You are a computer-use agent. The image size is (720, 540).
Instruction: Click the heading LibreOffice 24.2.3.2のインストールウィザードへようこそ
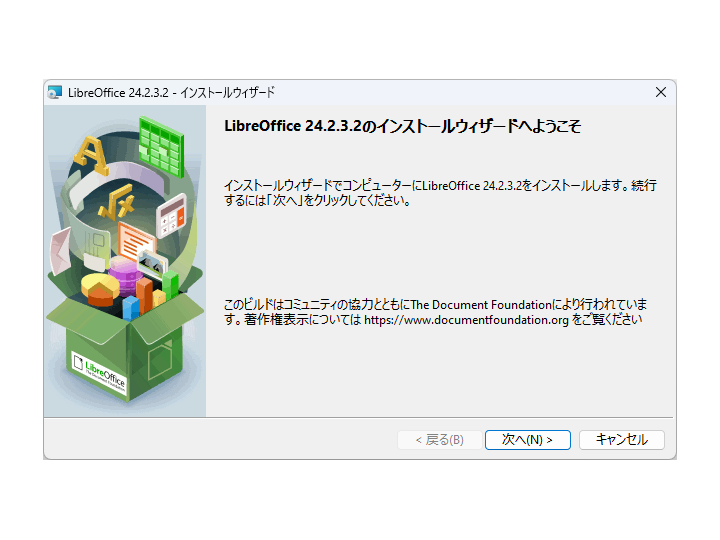click(402, 126)
